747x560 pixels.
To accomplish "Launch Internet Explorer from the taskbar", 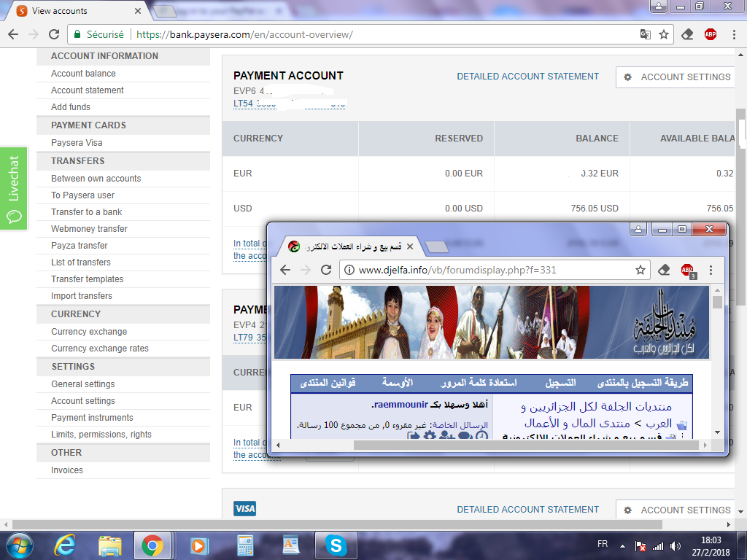I will coord(65,545).
